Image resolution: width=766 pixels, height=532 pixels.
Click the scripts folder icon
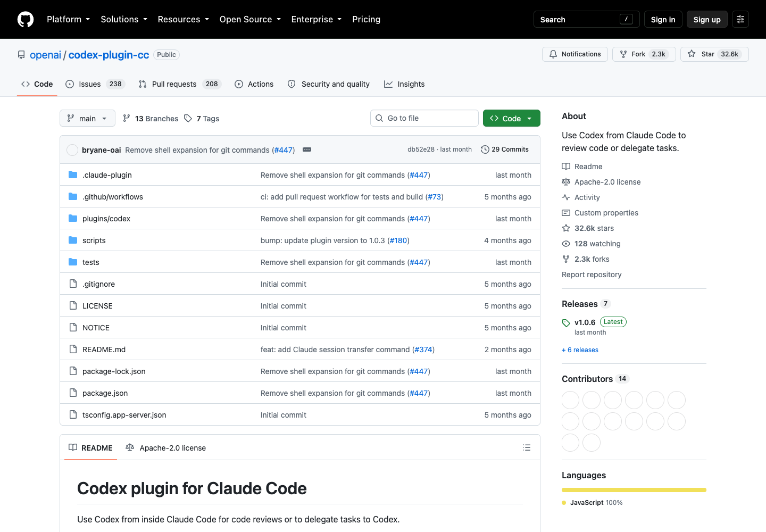[73, 240]
